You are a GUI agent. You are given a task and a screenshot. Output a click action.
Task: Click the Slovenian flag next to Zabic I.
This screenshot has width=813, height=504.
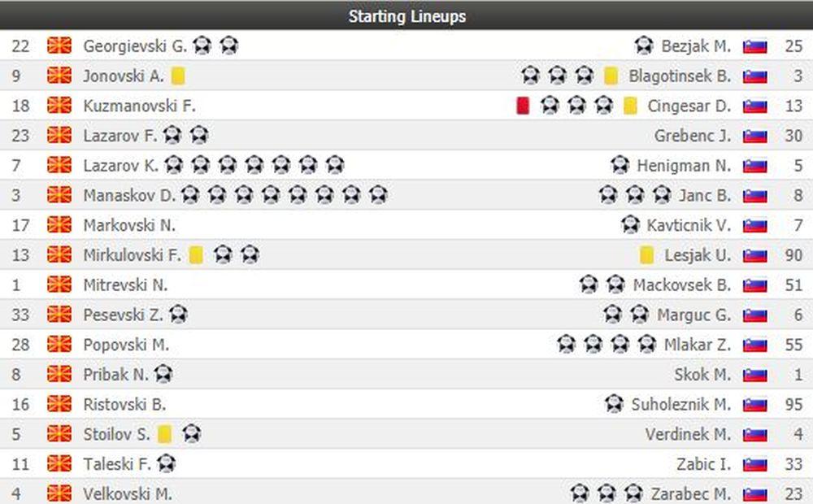[755, 464]
